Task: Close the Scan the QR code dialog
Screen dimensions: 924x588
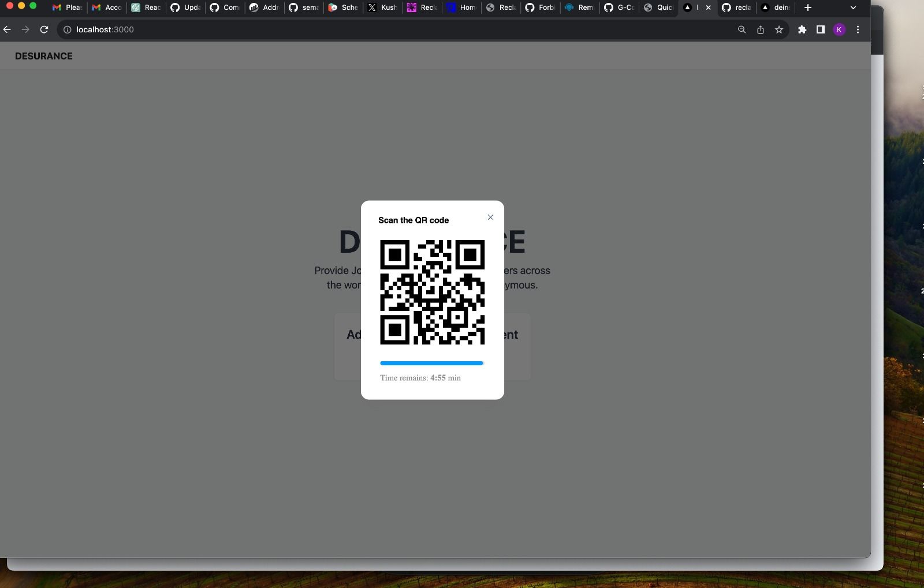Action: tap(490, 217)
